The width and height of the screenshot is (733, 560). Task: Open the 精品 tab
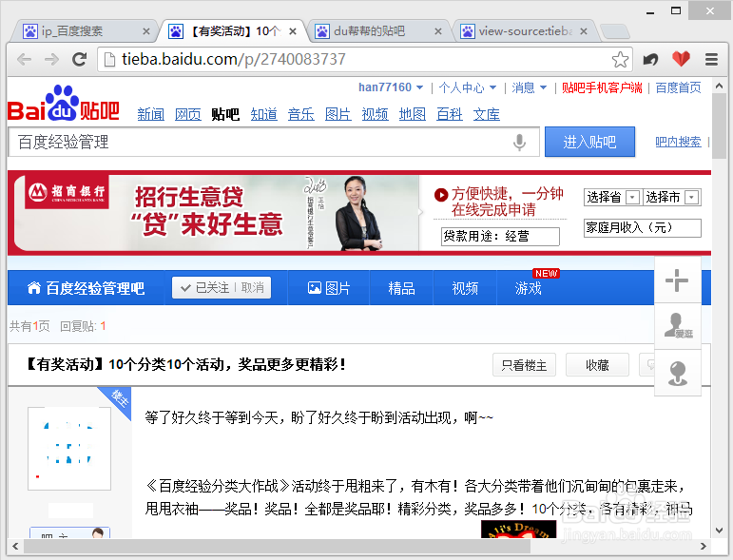[401, 288]
